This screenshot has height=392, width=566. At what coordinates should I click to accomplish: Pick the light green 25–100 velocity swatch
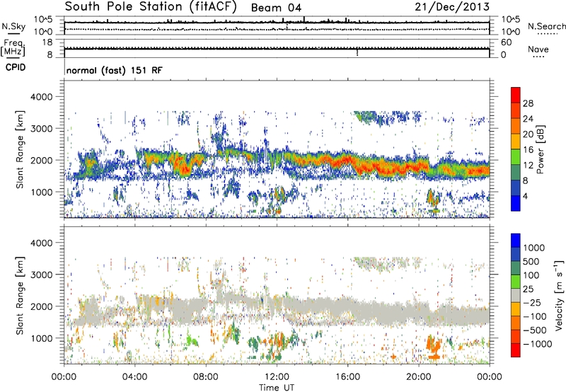click(516, 282)
